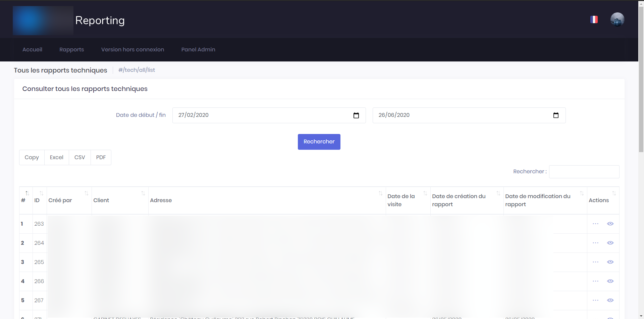Open calendar picker for start date 27/02/2020
644x319 pixels.
click(356, 116)
